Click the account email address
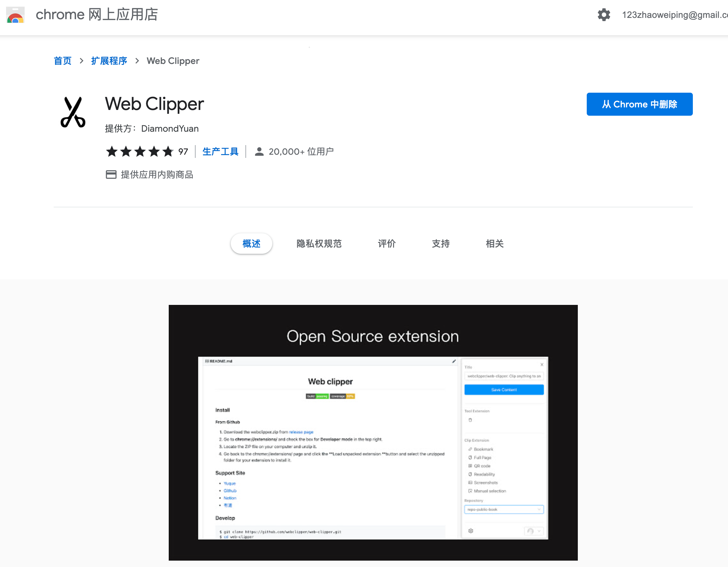This screenshot has width=728, height=567. pyautogui.click(x=674, y=15)
